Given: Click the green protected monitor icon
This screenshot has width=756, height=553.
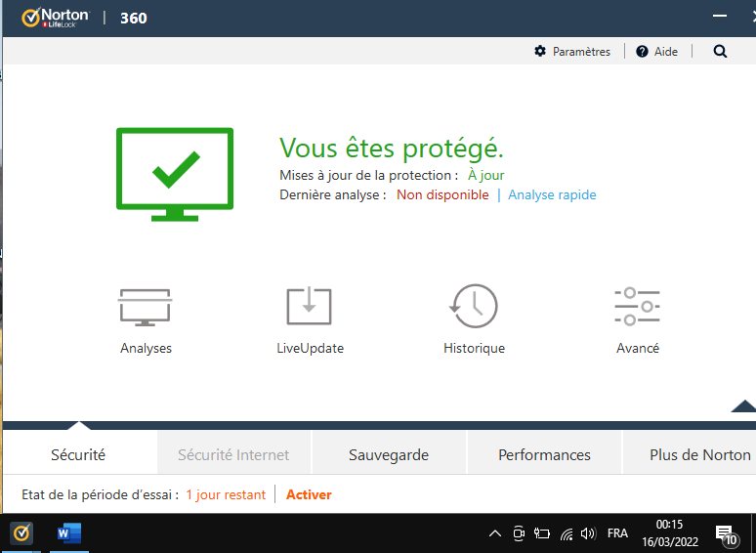Looking at the screenshot, I should [x=175, y=175].
